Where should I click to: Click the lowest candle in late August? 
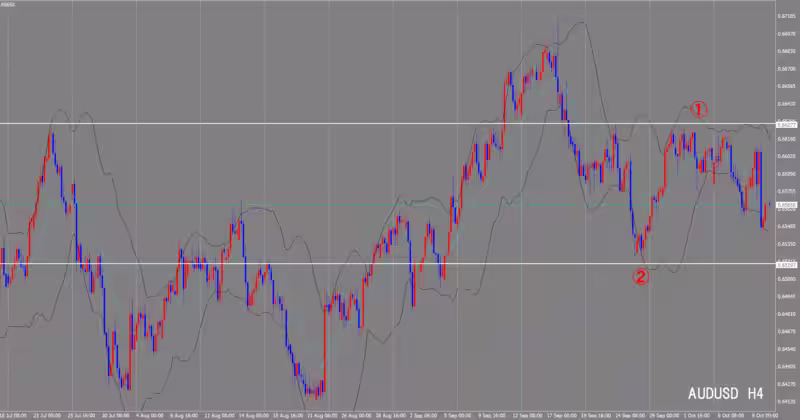(314, 393)
